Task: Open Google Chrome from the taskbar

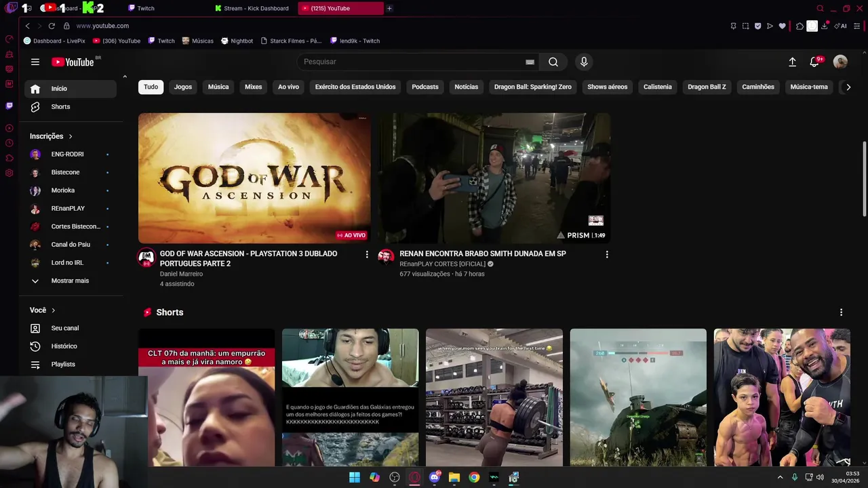Action: [474, 477]
